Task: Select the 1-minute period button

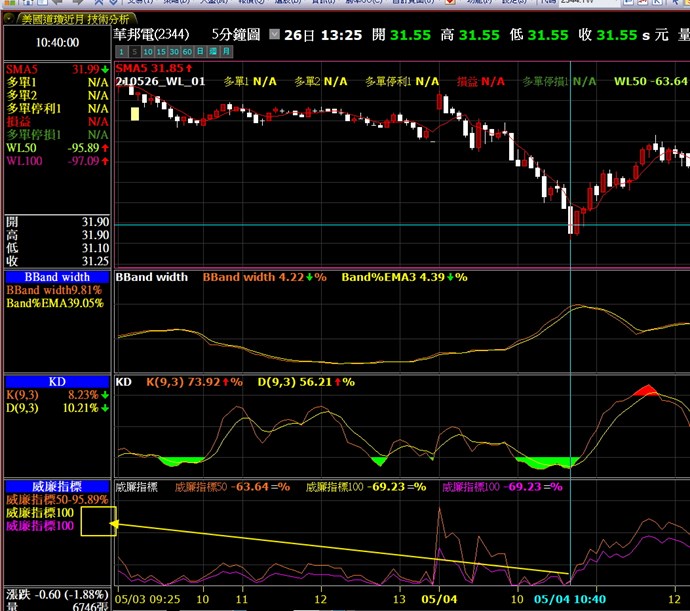Action: (121, 52)
